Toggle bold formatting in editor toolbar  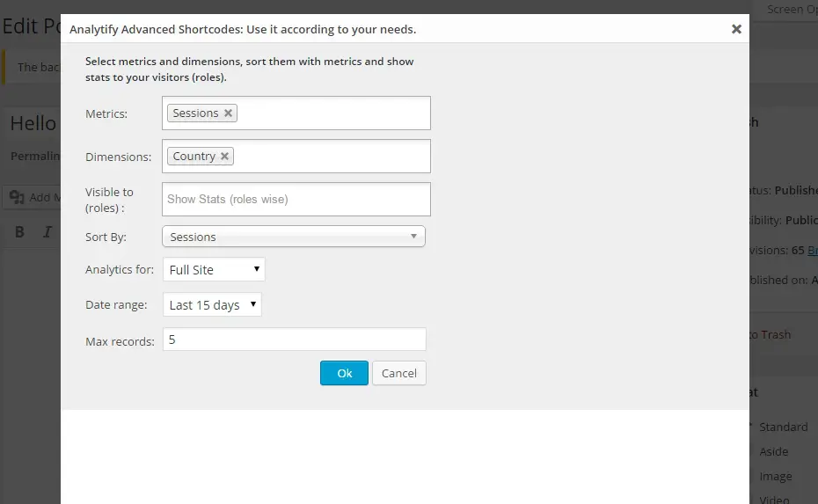20,232
